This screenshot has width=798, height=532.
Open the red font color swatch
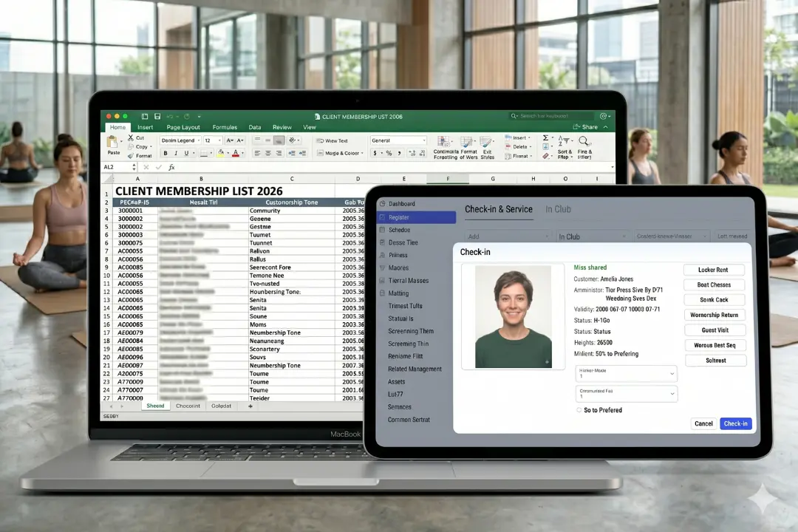236,153
